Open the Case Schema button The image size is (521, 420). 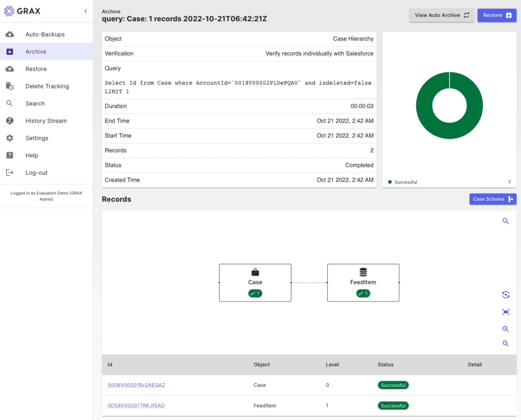493,199
